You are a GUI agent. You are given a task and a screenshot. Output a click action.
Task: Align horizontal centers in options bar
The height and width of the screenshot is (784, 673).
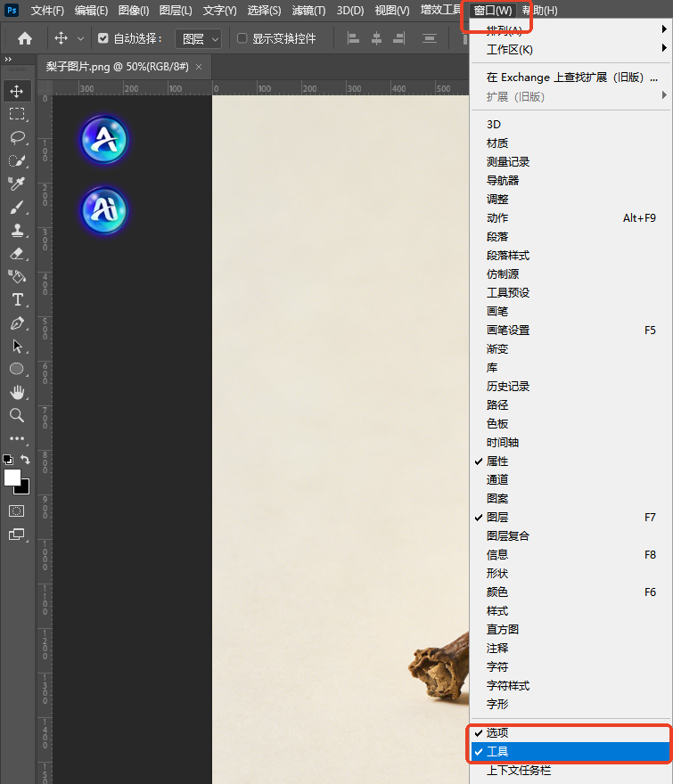click(x=376, y=38)
